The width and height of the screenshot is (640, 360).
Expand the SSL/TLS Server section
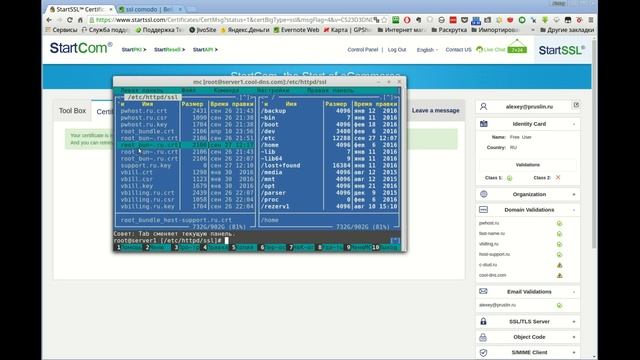(x=574, y=322)
